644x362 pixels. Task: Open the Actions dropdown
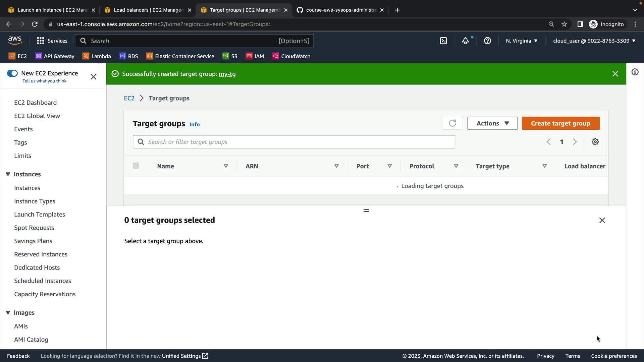pyautogui.click(x=492, y=123)
